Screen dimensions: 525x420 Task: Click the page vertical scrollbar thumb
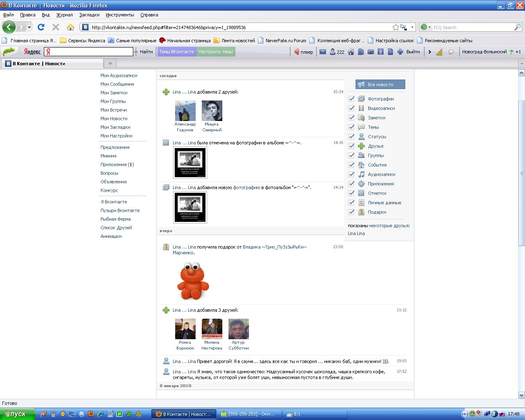521,172
